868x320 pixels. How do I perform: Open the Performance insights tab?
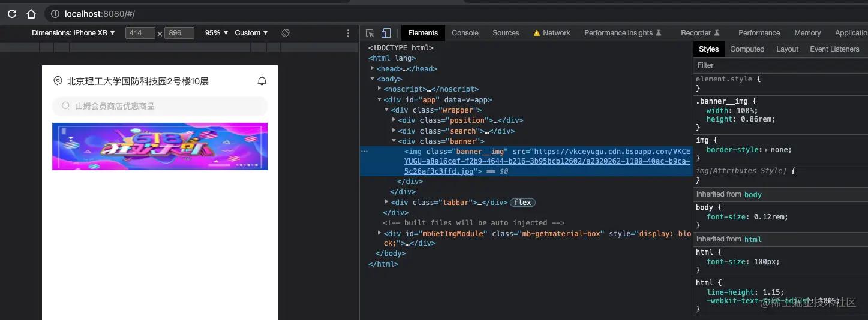[x=623, y=33]
